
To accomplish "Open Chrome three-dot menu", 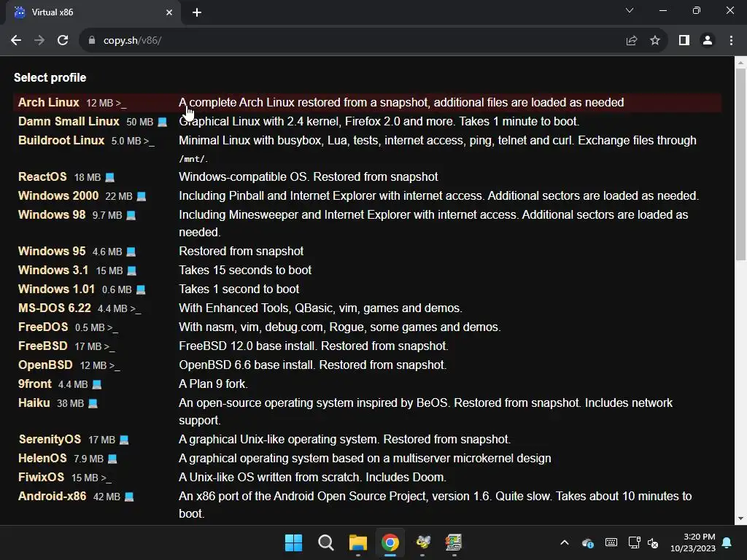I will (x=731, y=41).
